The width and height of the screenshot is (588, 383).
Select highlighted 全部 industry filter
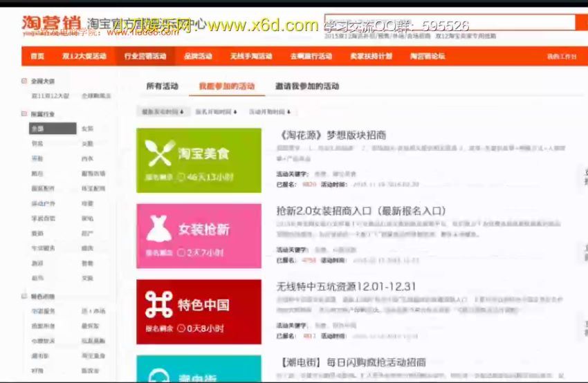(x=53, y=129)
